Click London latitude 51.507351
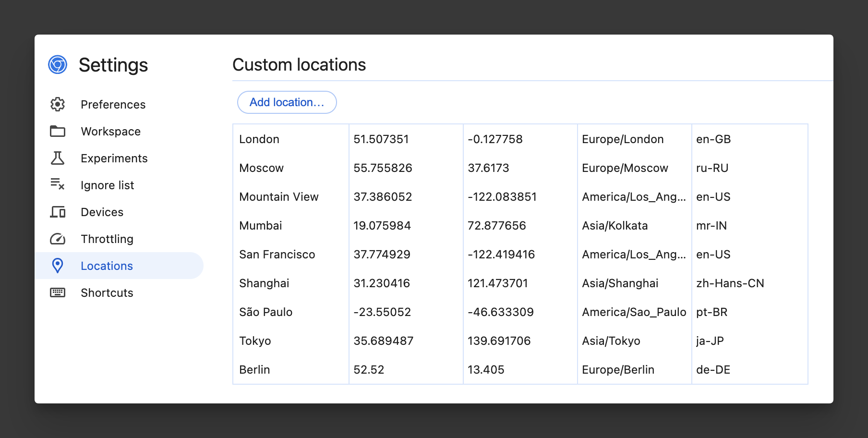The width and height of the screenshot is (868, 438). 381,139
